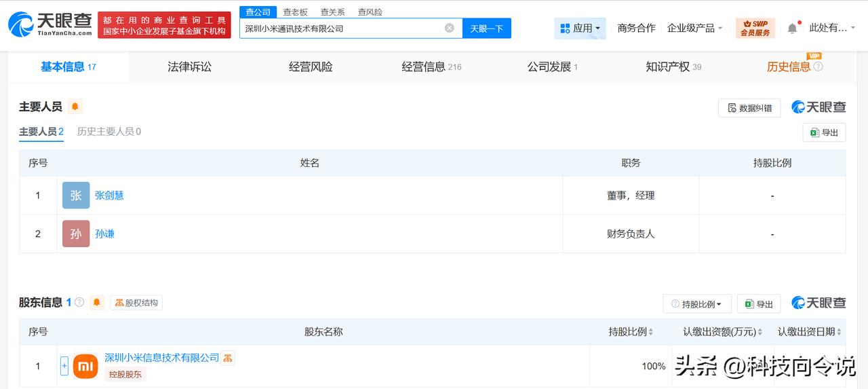Open 孙谦 profile link

pyautogui.click(x=104, y=234)
